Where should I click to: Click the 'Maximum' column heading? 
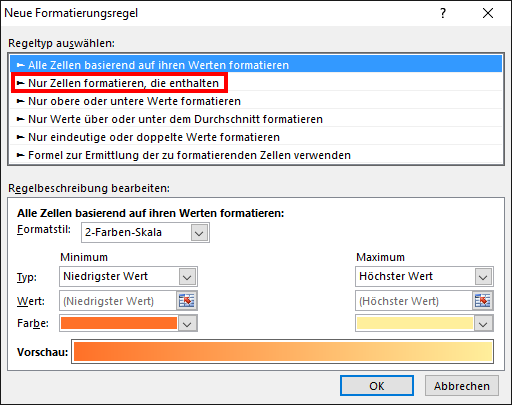pos(380,257)
